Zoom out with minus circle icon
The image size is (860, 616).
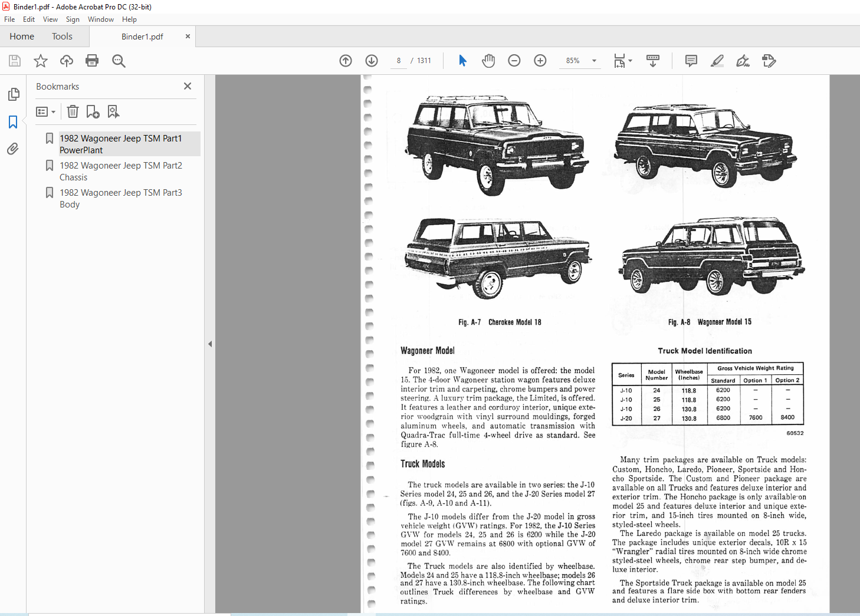514,61
